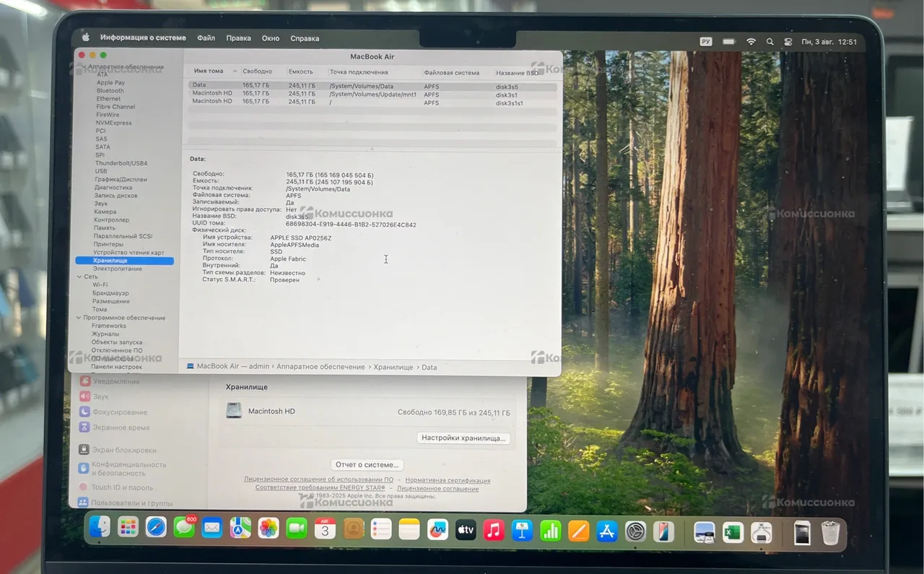924x574 pixels.
Task: Open iPhone Mirroring from the Dock
Action: [663, 532]
